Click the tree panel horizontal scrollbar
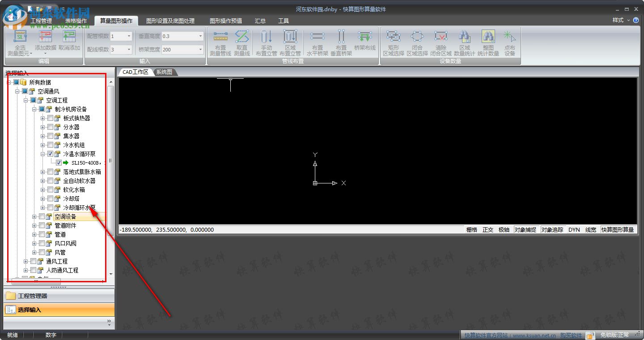The width and height of the screenshot is (644, 340). tap(36, 281)
